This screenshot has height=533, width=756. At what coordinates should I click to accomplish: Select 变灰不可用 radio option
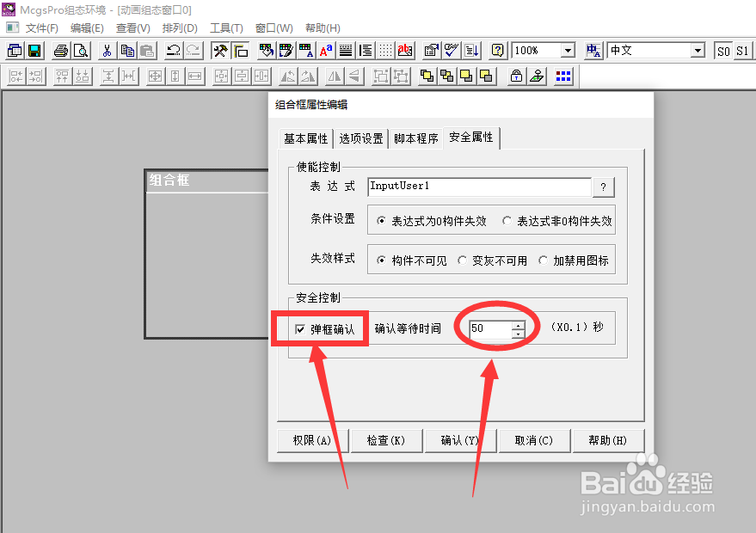tap(493, 260)
